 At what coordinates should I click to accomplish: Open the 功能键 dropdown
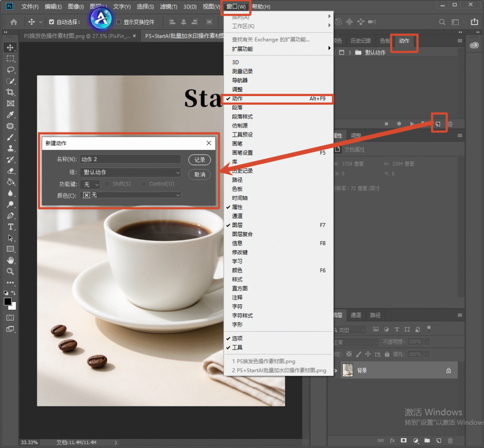tap(90, 184)
